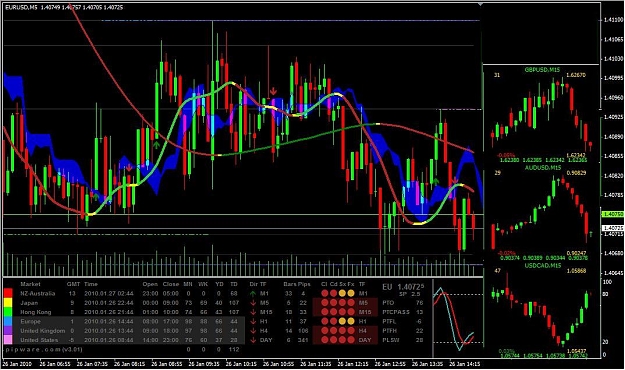Select the USDCAD mini candlestick chart

[x=541, y=311]
